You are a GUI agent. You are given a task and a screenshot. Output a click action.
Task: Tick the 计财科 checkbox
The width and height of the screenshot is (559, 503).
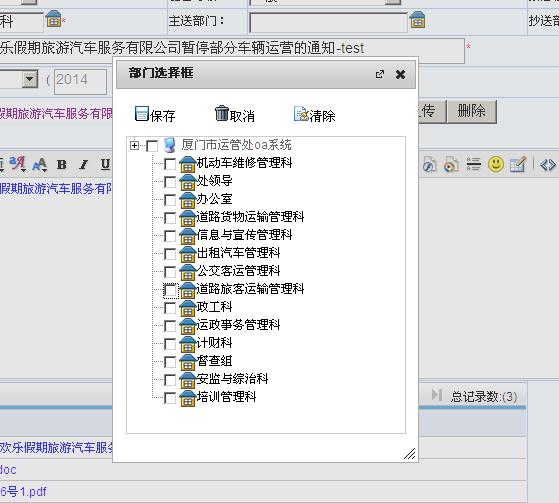170,344
